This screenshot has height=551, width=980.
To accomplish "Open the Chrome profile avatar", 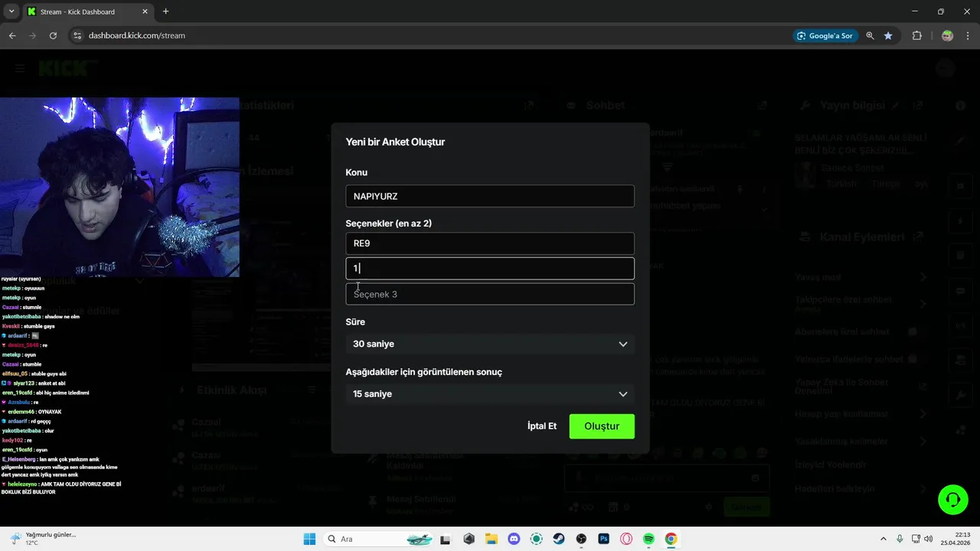I will 947,35.
